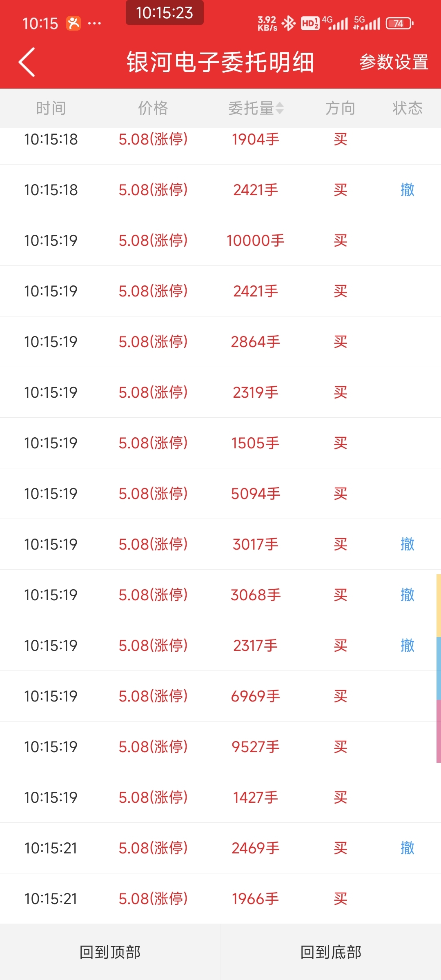The height and width of the screenshot is (980, 441).
Task: Click the 回到顶部 button
Action: (110, 952)
